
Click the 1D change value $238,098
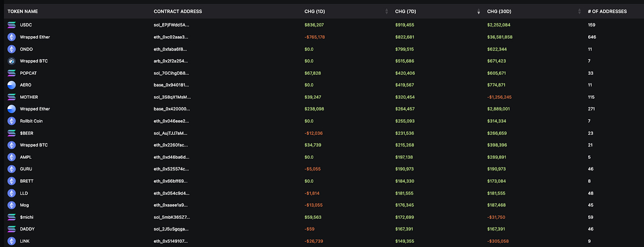(x=314, y=109)
